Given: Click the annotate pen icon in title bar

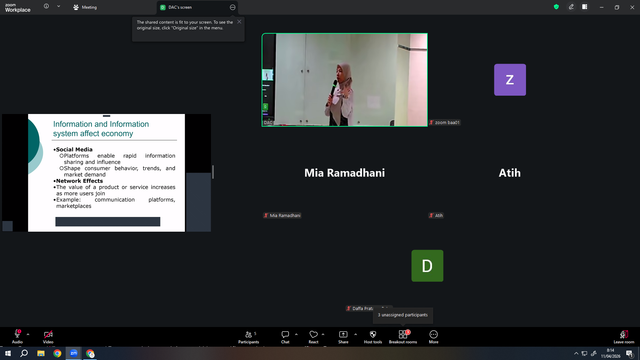Looking at the screenshot, I should tap(571, 7).
